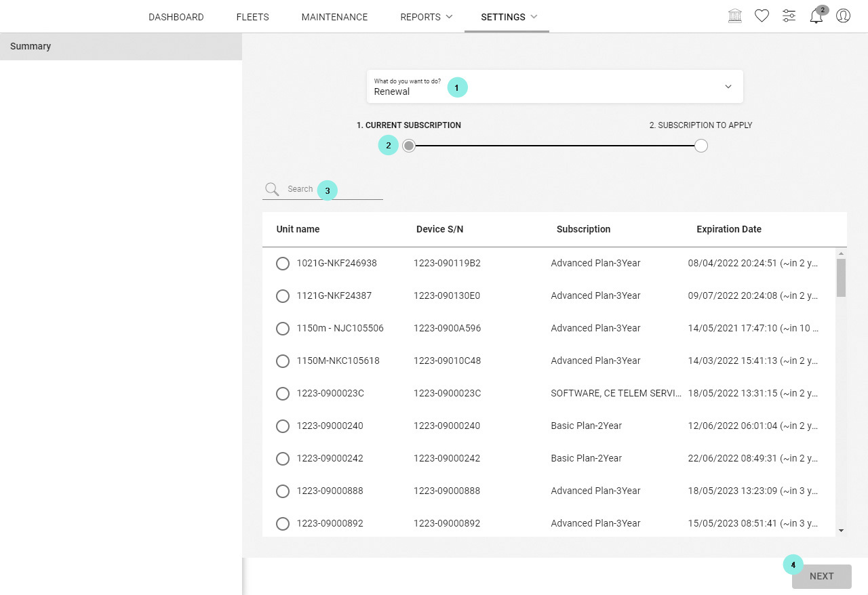Click serial number 1223-0900A596
The height and width of the screenshot is (595, 868).
pyautogui.click(x=447, y=328)
